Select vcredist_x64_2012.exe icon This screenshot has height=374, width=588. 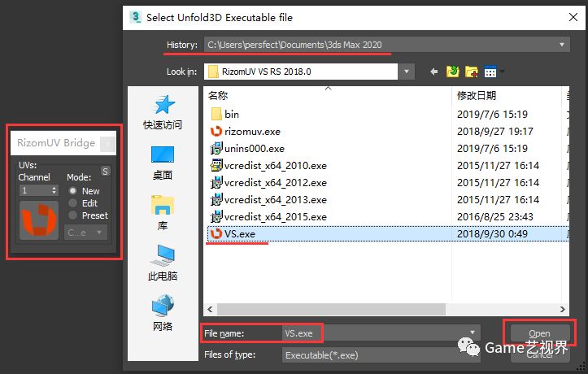click(216, 183)
